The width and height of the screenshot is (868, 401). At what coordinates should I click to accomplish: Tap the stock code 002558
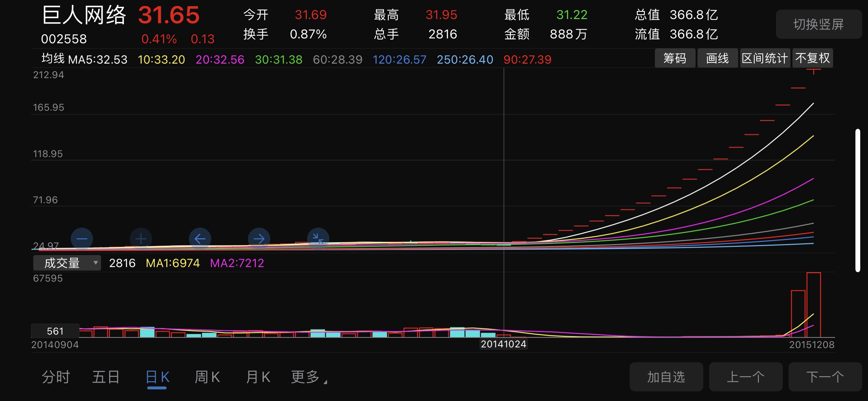(x=64, y=39)
